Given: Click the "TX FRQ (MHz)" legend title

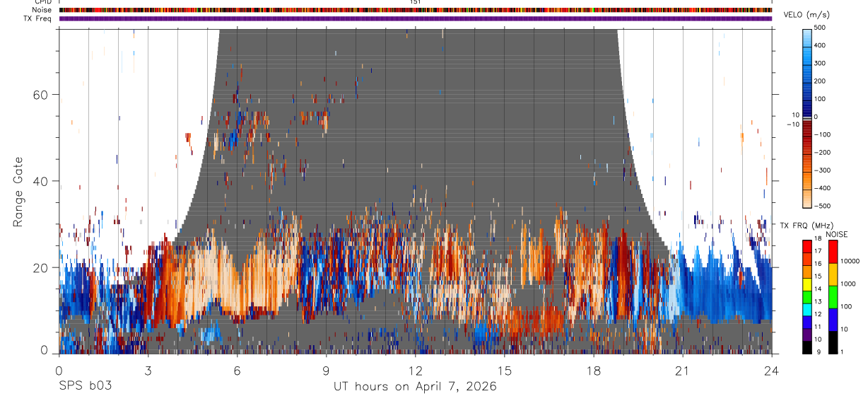Looking at the screenshot, I should click(805, 226).
